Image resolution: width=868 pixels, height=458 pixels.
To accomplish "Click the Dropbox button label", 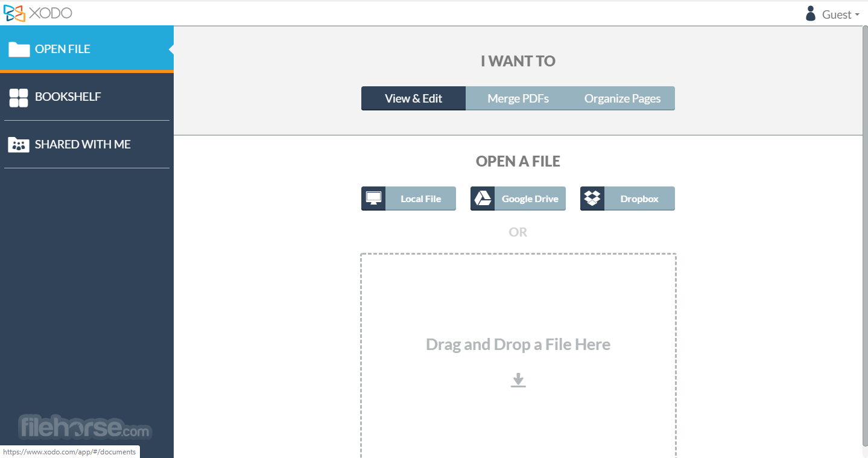I will (x=639, y=199).
